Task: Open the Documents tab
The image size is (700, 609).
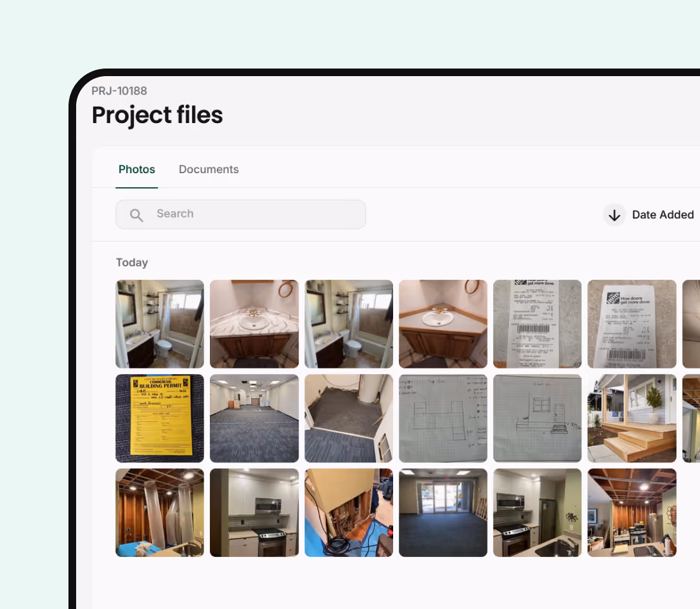Action: 209,169
